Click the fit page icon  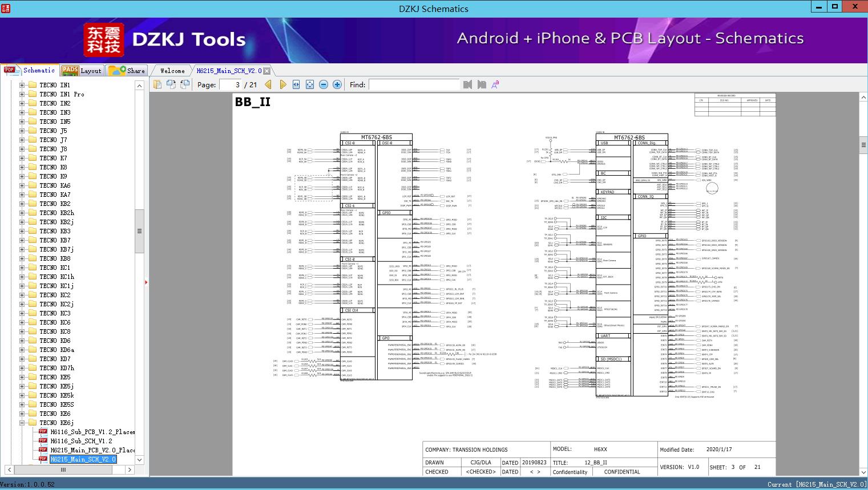[310, 84]
